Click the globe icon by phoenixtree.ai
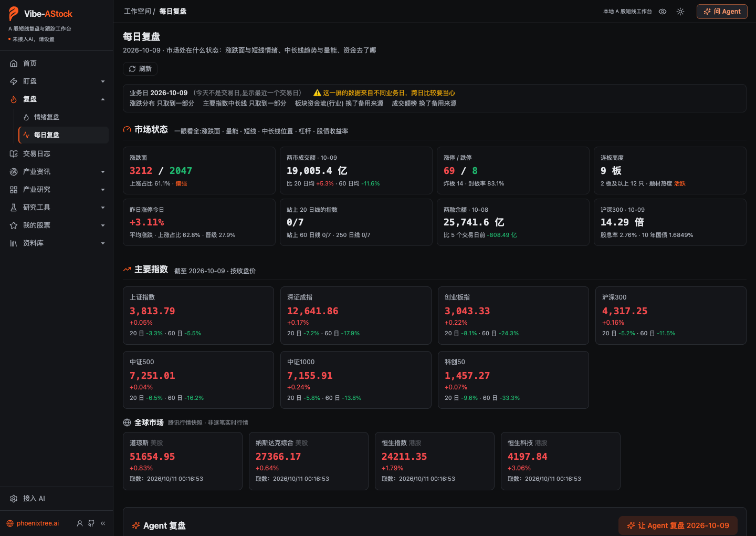The image size is (756, 536). [10, 523]
